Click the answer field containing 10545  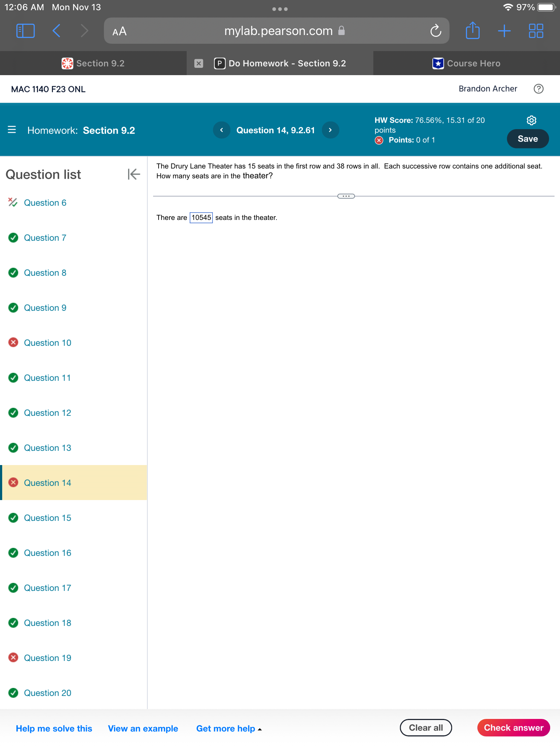pyautogui.click(x=201, y=218)
